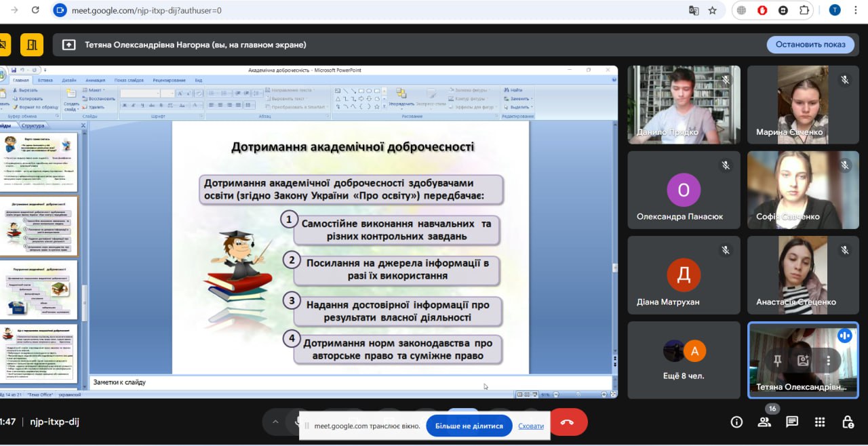Open the chat panel icon

pyautogui.click(x=792, y=422)
